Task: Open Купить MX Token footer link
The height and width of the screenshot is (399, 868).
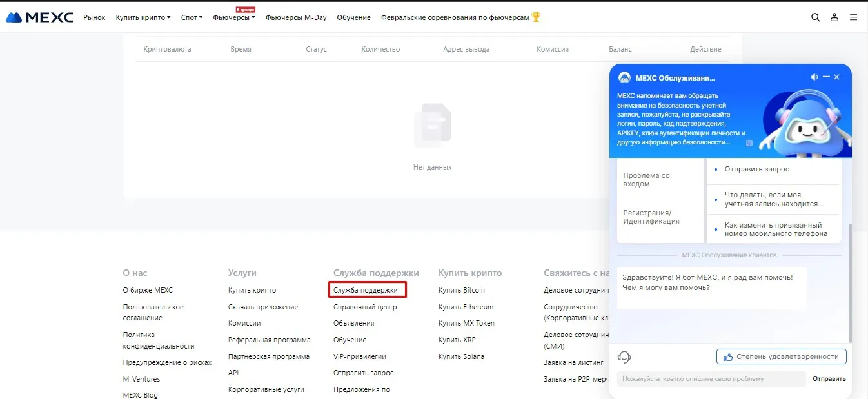Action: point(466,323)
